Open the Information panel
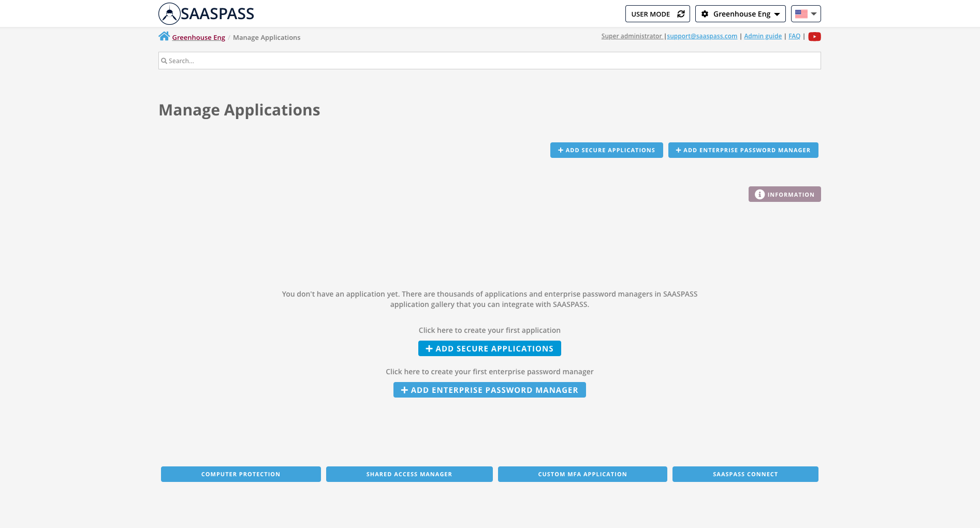Viewport: 980px width, 528px height. click(784, 194)
